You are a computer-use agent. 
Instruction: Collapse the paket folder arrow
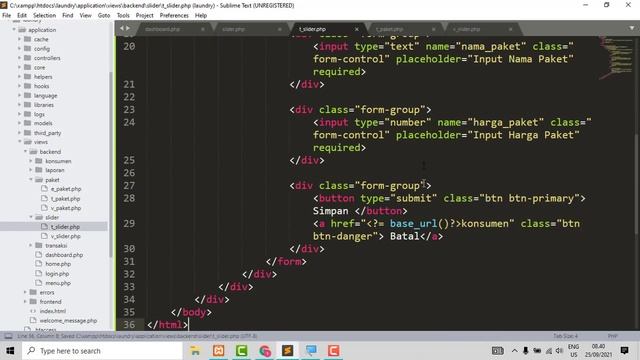[31, 180]
